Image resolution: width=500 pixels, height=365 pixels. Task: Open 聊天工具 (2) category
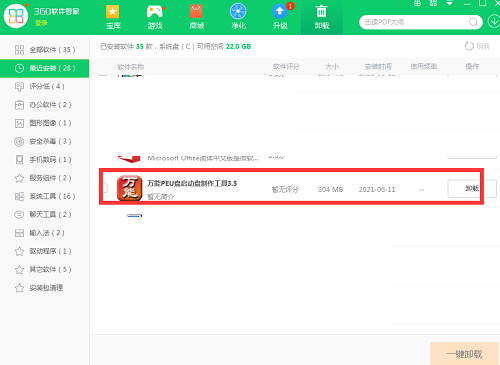click(x=45, y=215)
